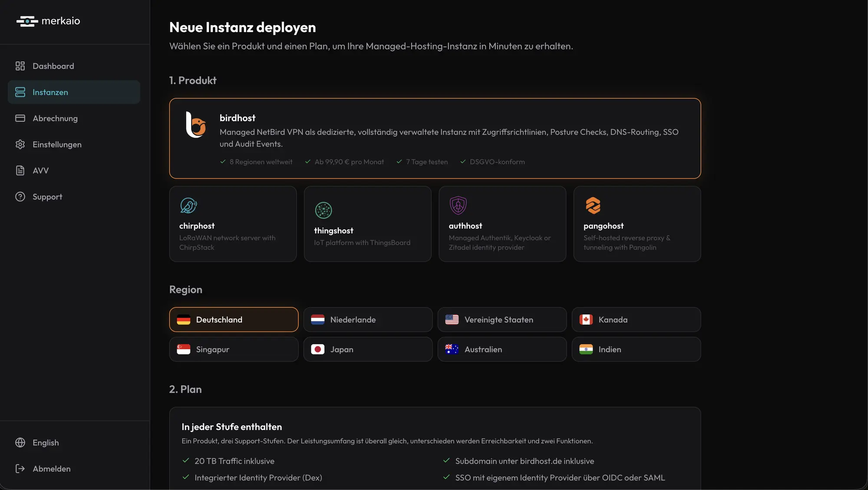Select the thingshost product card
868x490 pixels.
[368, 224]
